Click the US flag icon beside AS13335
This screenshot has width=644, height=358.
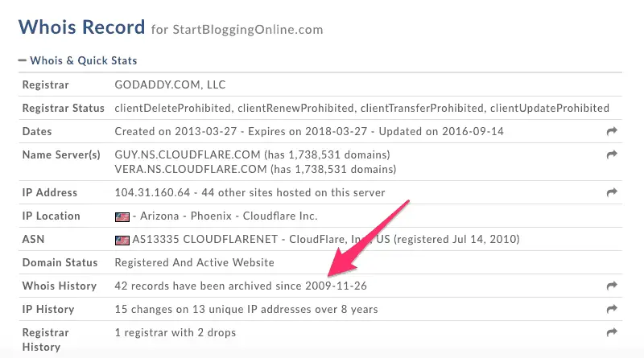pos(122,241)
